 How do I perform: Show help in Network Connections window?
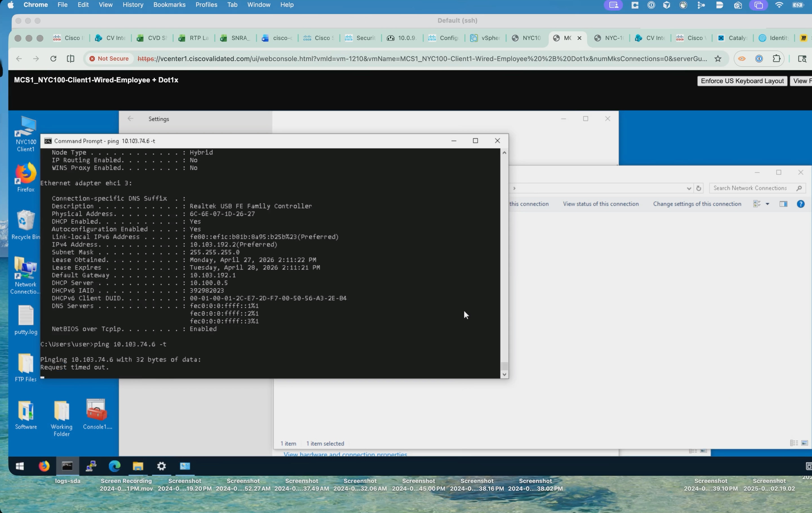point(800,204)
